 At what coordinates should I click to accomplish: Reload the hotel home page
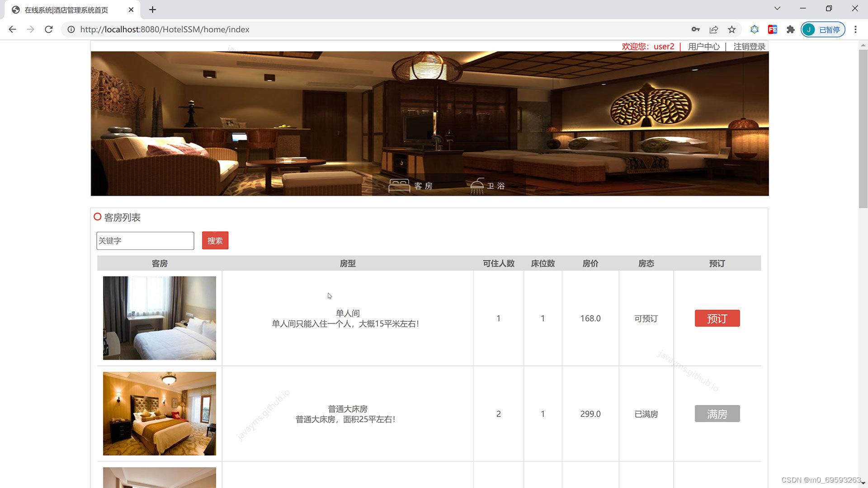click(x=49, y=29)
